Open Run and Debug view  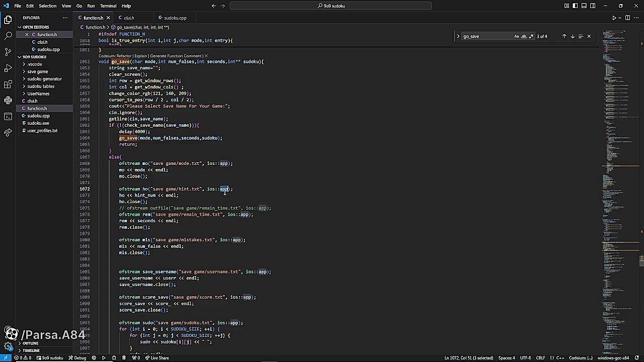8,68
